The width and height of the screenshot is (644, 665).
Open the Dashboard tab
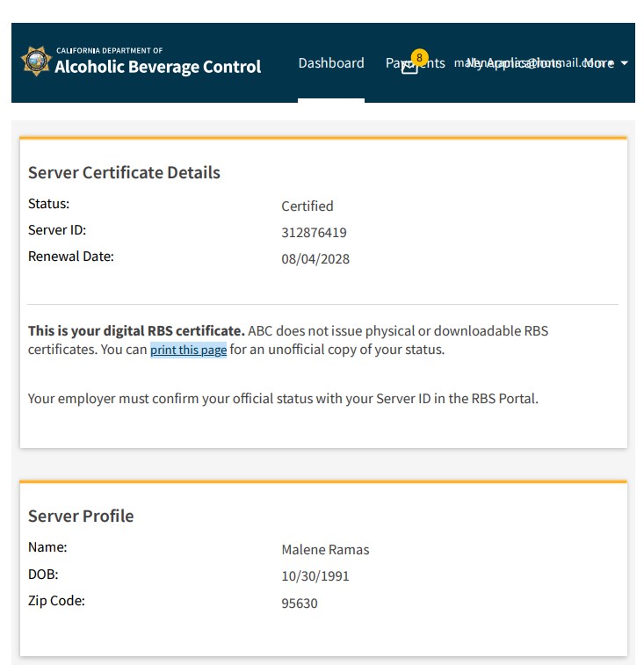pos(331,63)
